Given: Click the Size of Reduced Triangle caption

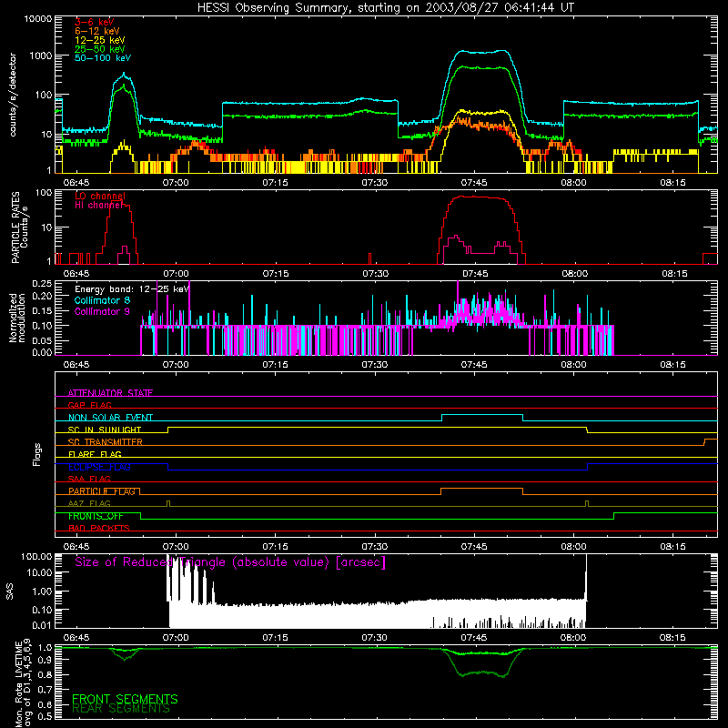Looking at the screenshot, I should pyautogui.click(x=230, y=562).
